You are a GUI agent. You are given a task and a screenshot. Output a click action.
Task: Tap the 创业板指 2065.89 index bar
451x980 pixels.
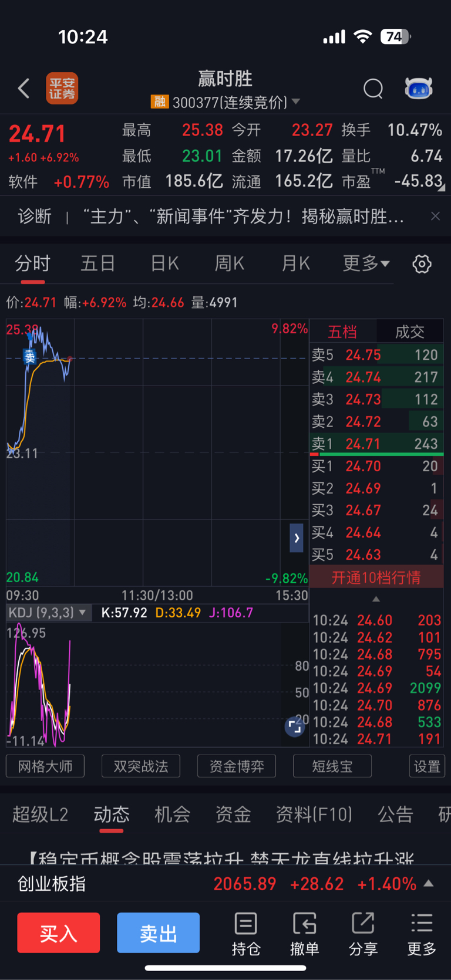(225, 884)
